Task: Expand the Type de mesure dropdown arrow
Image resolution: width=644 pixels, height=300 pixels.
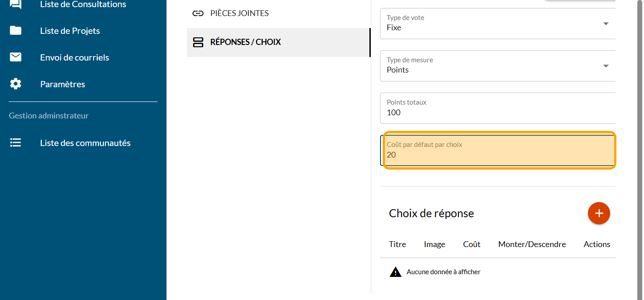Action: [x=605, y=66]
